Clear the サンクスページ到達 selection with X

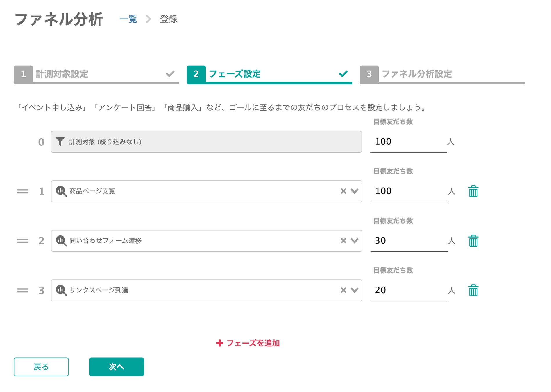[x=343, y=290]
